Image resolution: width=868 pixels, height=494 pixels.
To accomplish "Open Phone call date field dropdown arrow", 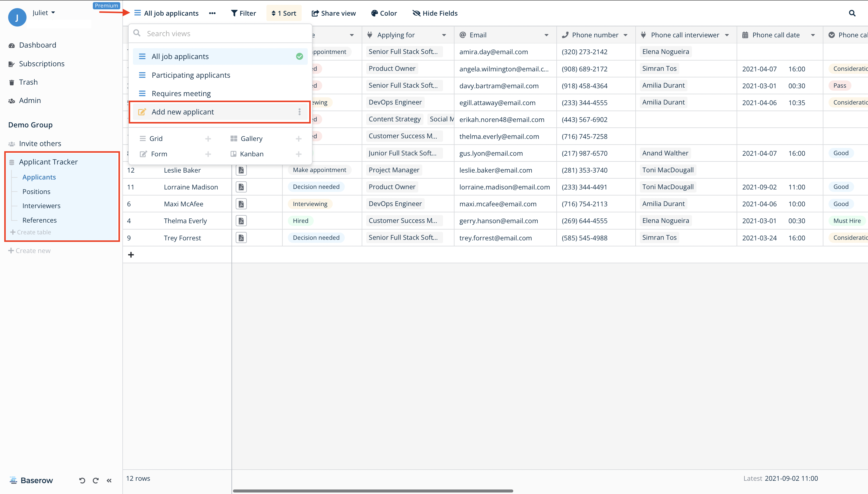I will click(813, 35).
